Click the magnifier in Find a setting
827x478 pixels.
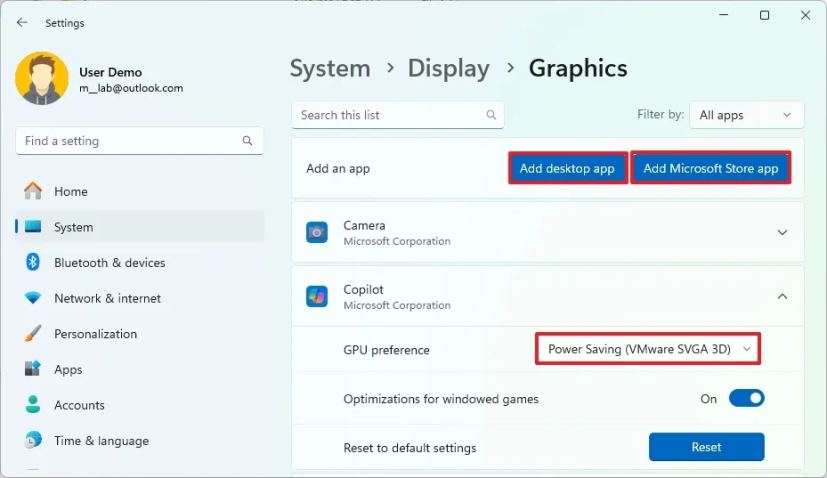[247, 141]
